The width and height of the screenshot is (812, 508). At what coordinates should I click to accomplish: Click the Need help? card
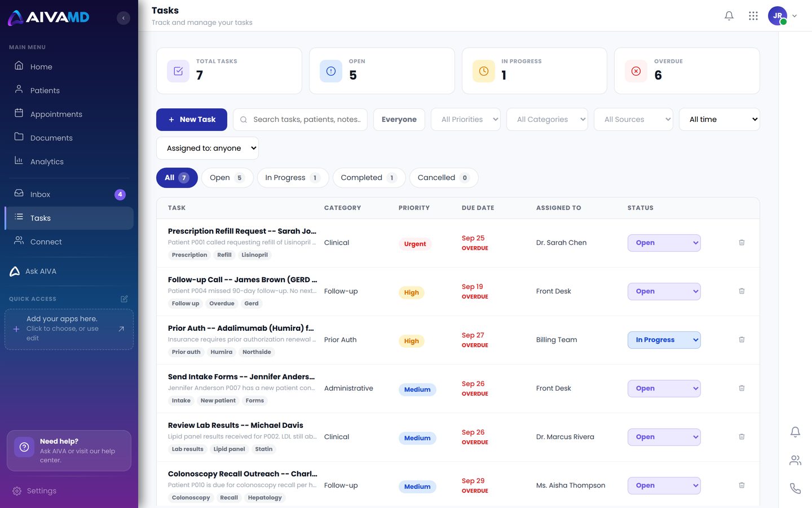coord(69,451)
